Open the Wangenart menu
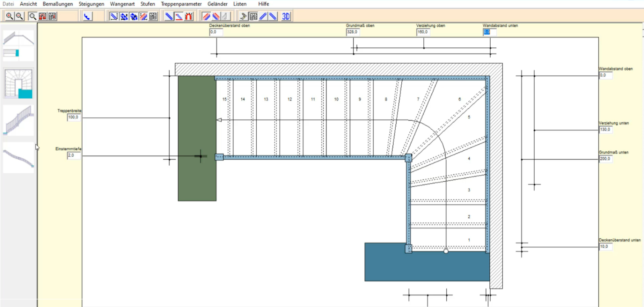Screen dimensions: 644x307 [x=122, y=4]
